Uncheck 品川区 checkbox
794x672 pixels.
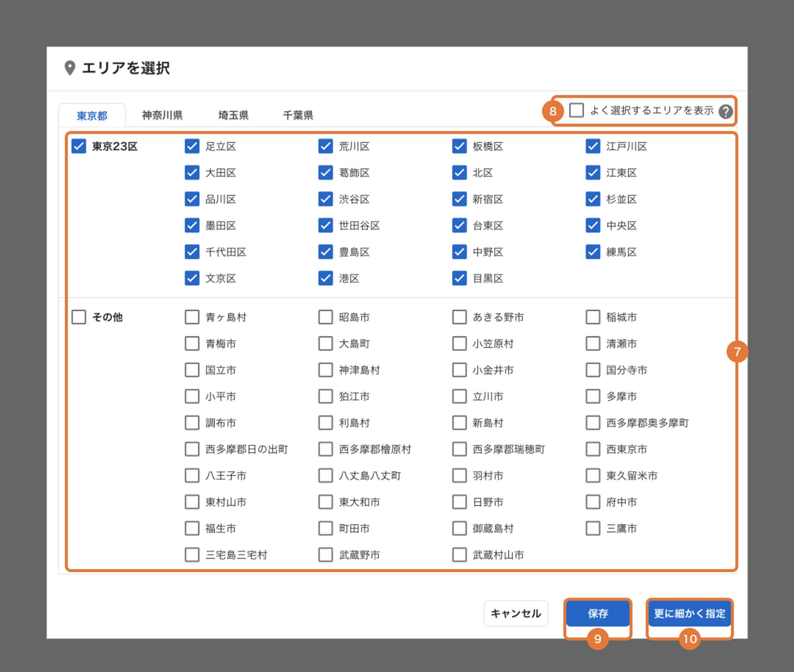point(192,199)
